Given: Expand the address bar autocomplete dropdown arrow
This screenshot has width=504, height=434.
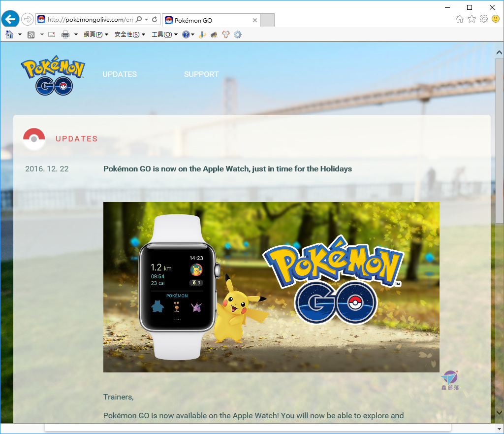Looking at the screenshot, I should tap(147, 19).
